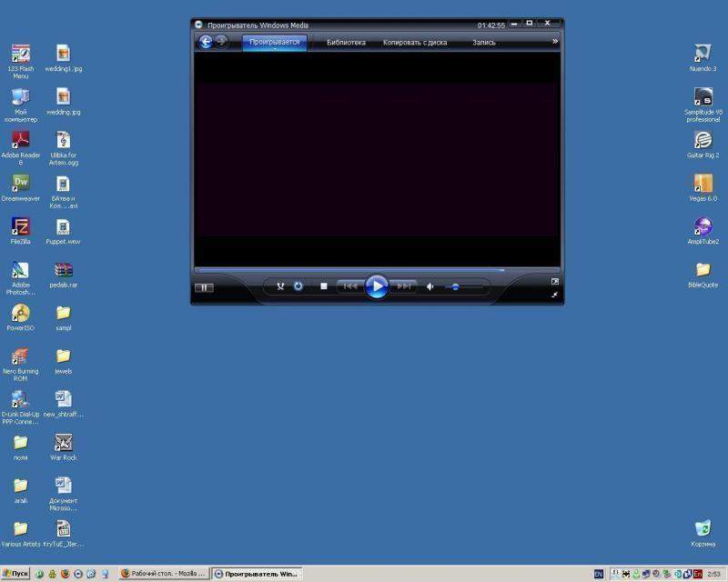Select the FileZilla shortcut icon
Viewport: 728px width, 582px height.
(20, 231)
